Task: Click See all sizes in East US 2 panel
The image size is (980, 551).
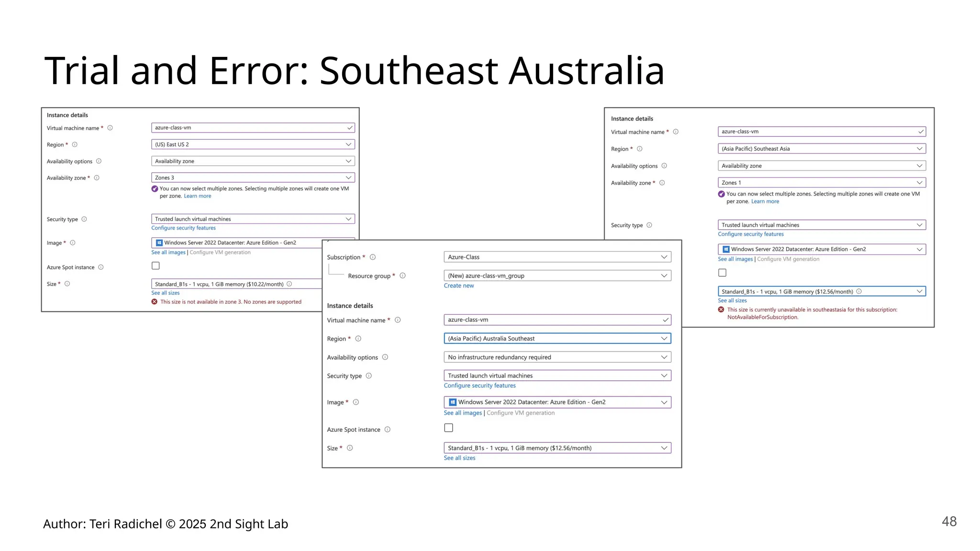Action: coord(166,293)
